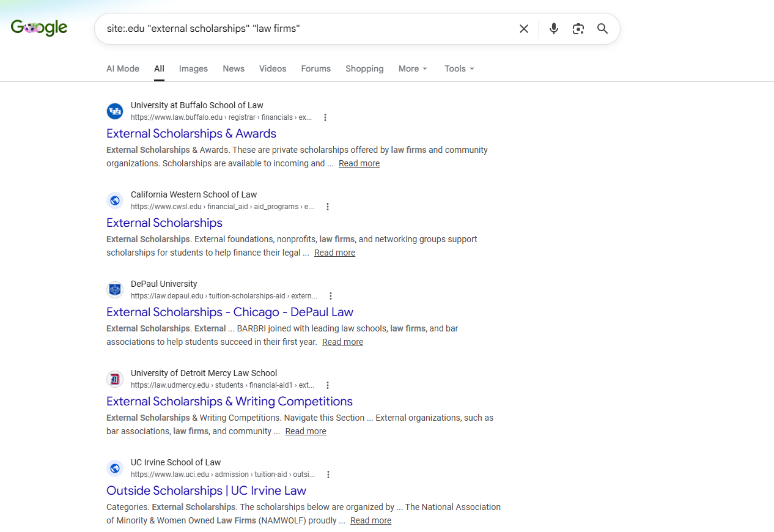Click University at Buffalo favicon
774x532 pixels.
(x=115, y=111)
